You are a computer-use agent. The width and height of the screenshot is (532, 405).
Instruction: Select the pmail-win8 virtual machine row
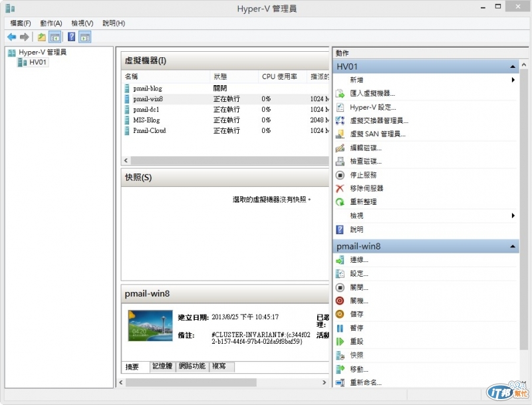pos(225,98)
